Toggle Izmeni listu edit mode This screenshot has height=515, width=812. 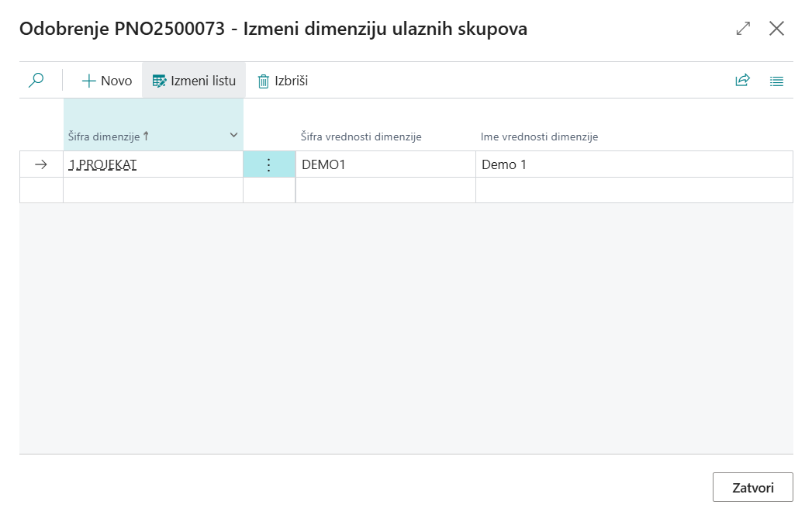194,81
